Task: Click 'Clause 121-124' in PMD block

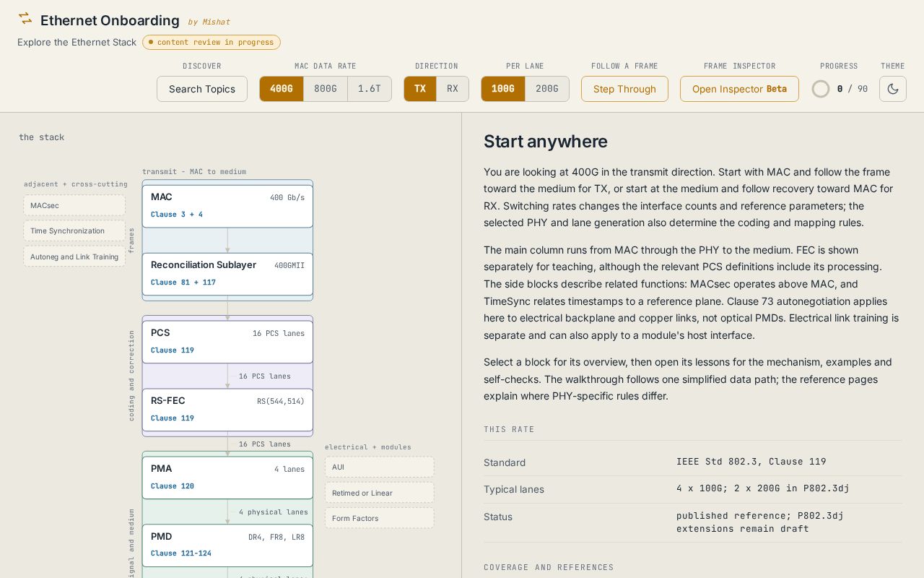Action: click(181, 553)
